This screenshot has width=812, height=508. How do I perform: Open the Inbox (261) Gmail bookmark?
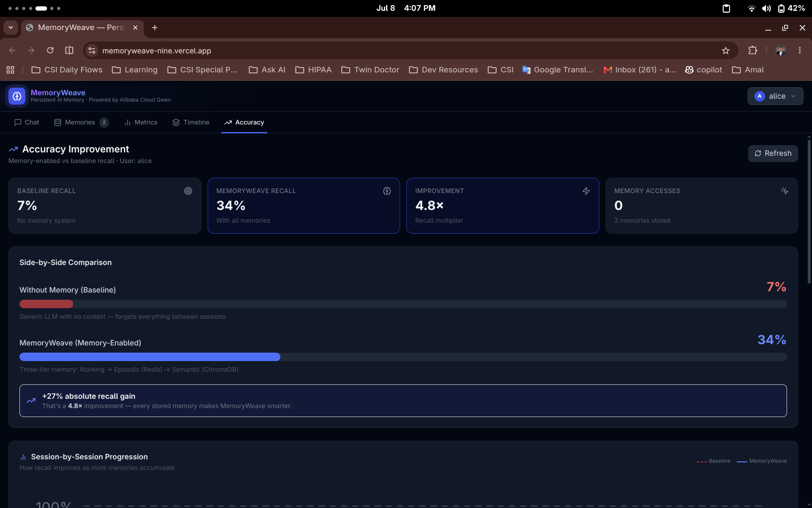point(640,70)
